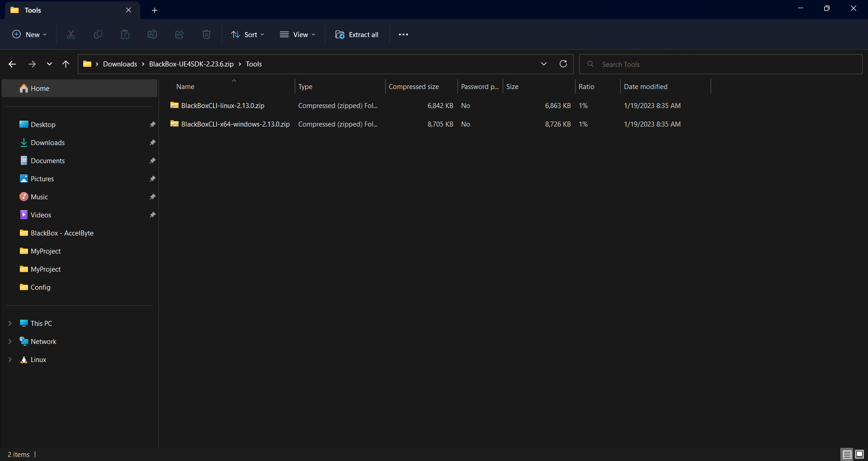Switch to details view icon in status bar

(x=847, y=454)
